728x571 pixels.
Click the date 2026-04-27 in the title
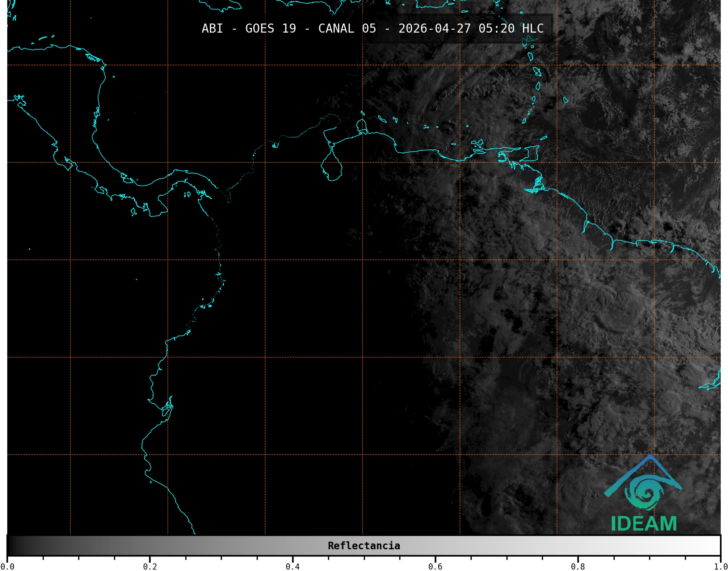coord(434,28)
